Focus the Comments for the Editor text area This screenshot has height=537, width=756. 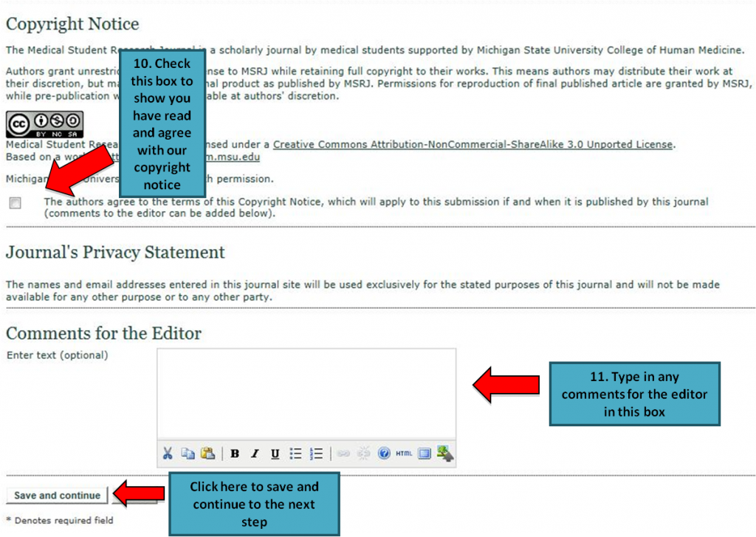[x=306, y=393]
